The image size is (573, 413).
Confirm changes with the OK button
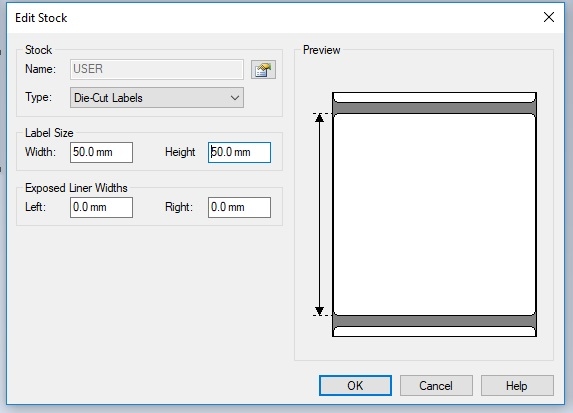[355, 385]
